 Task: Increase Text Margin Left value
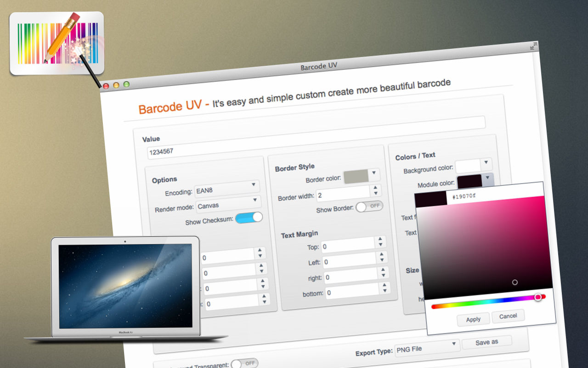(382, 255)
